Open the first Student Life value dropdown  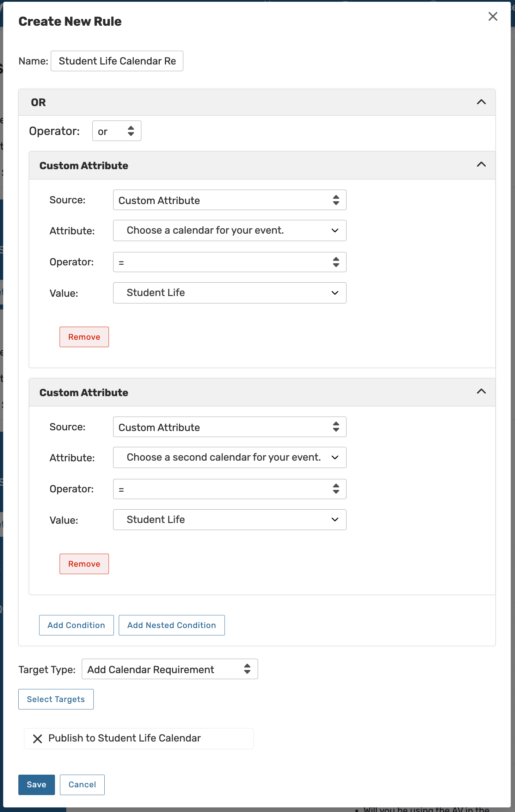[x=229, y=293]
